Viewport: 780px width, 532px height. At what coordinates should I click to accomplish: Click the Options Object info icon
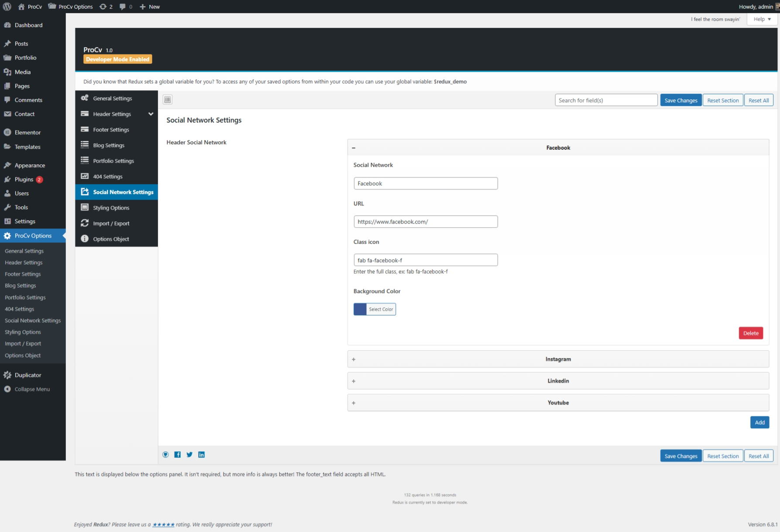(x=85, y=239)
